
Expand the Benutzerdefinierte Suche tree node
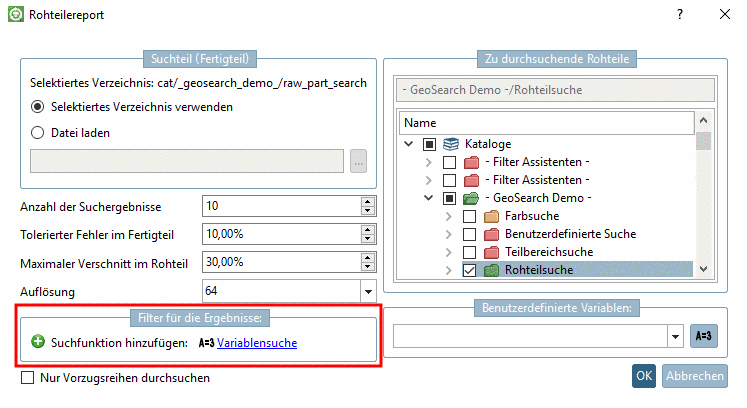(x=449, y=234)
